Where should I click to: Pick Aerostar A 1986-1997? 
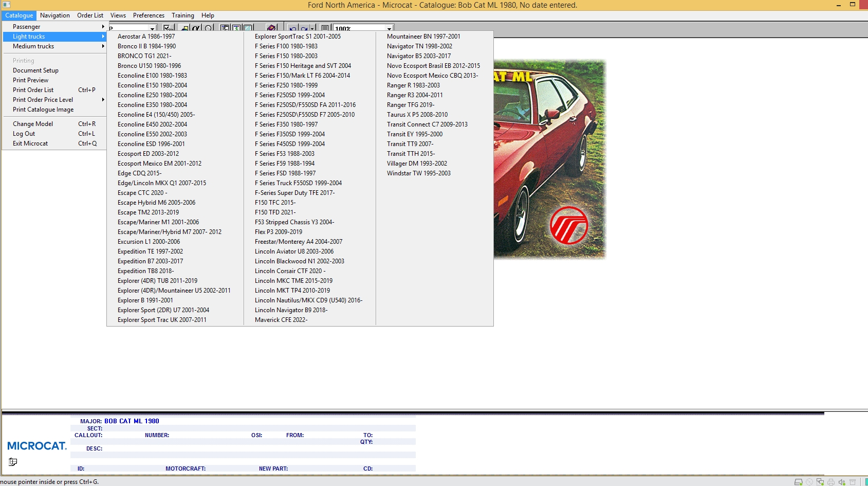tap(146, 37)
